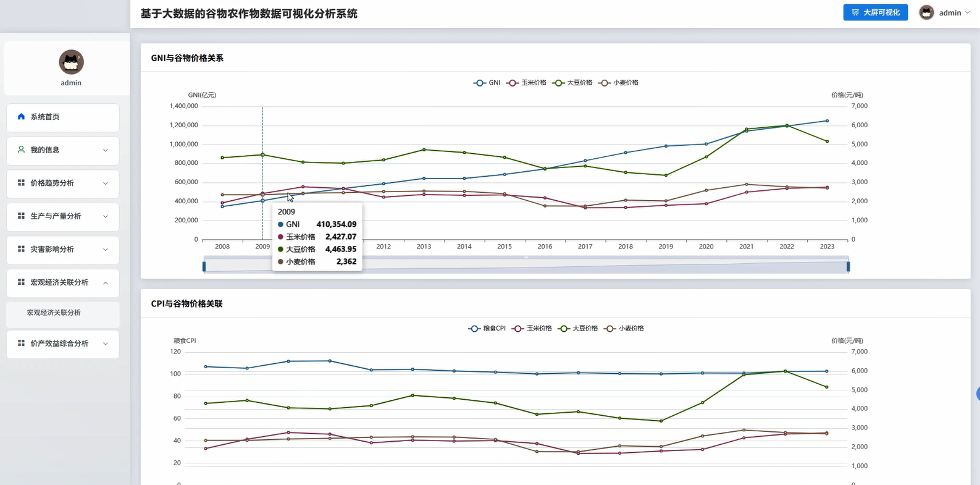
Task: Click the grid icon beside 价产效益综合分析
Action: (x=21, y=344)
